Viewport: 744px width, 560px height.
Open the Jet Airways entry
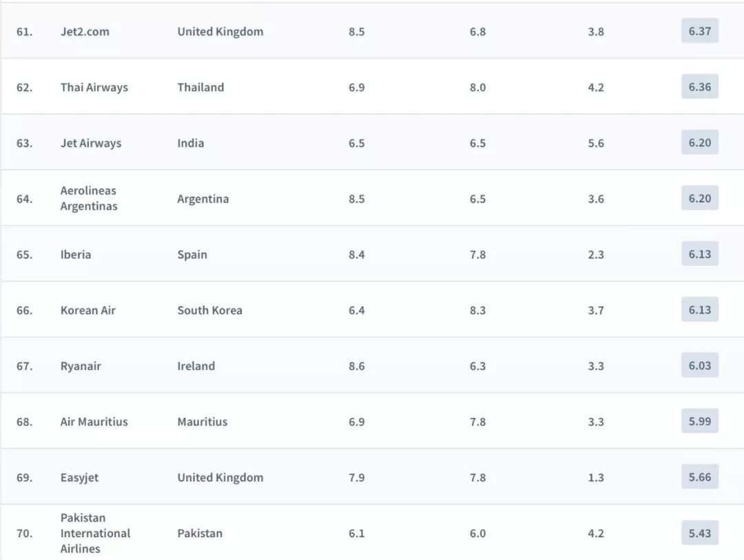point(90,143)
